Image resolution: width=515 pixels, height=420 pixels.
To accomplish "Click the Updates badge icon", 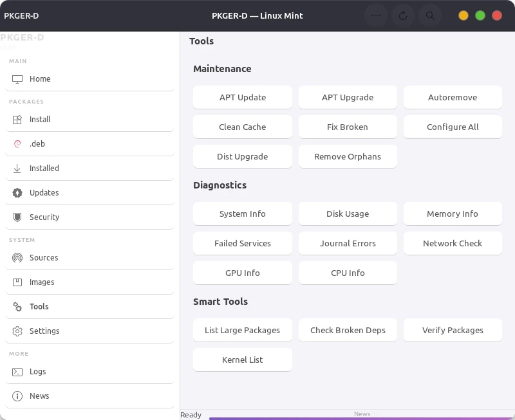I will click(x=17, y=192).
